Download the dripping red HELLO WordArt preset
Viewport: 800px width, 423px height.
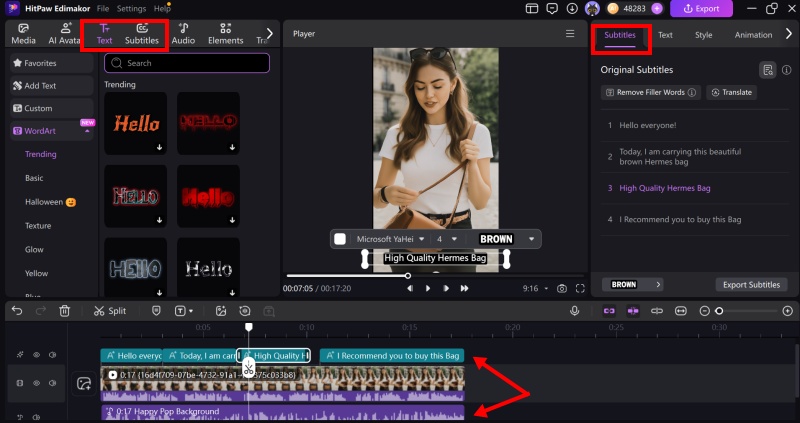tap(232, 147)
